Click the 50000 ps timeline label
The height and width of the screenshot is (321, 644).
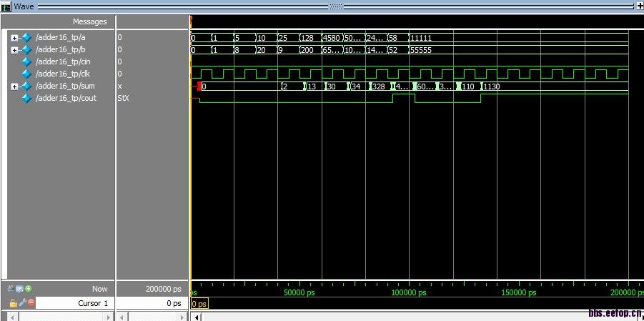point(299,292)
